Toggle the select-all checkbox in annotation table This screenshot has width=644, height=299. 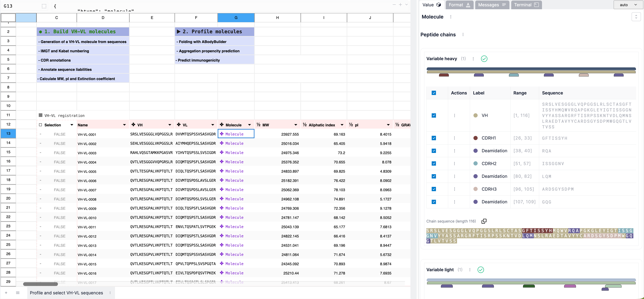click(x=434, y=93)
